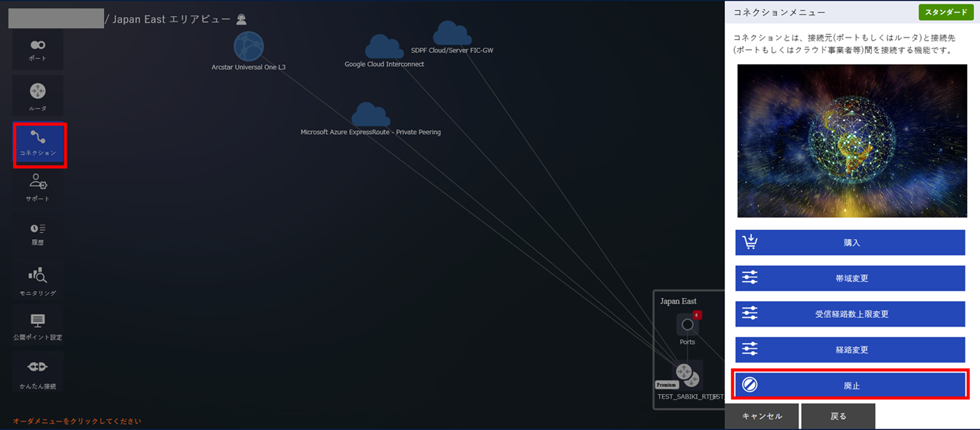Image resolution: width=980 pixels, height=430 pixels.
Task: Open the 履歴 history menu
Action: [x=38, y=233]
